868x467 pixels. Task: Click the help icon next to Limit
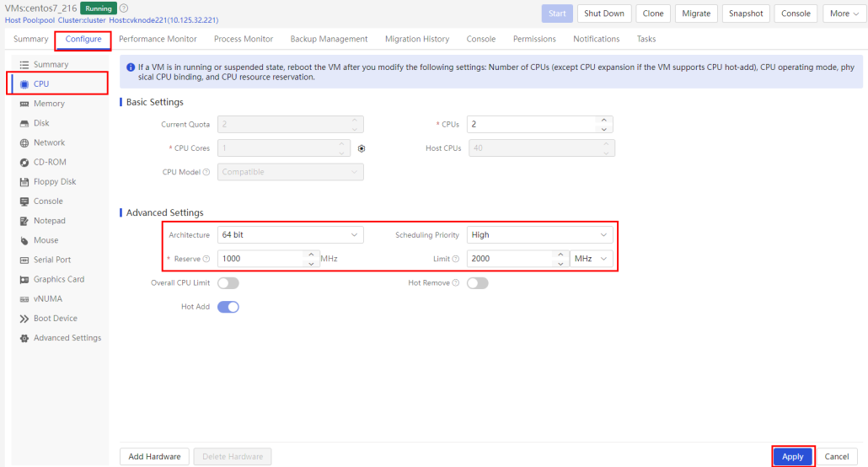point(456,259)
